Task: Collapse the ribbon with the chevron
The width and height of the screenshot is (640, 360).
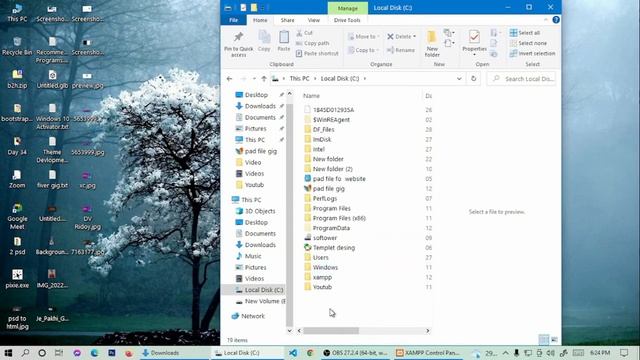Action: [546, 20]
